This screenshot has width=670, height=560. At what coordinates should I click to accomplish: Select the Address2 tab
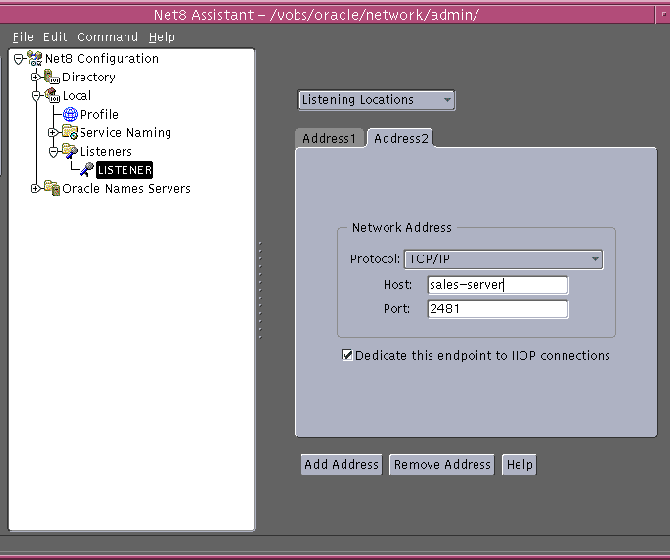coord(401,138)
